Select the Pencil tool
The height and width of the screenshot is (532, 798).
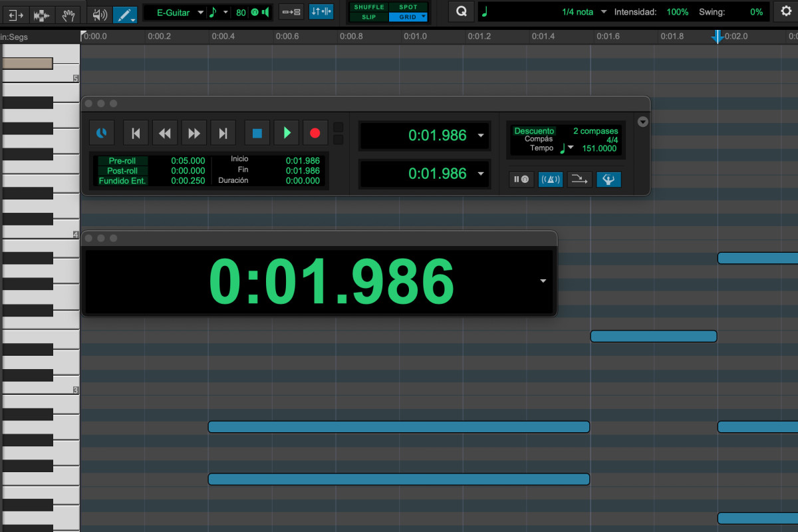(124, 13)
